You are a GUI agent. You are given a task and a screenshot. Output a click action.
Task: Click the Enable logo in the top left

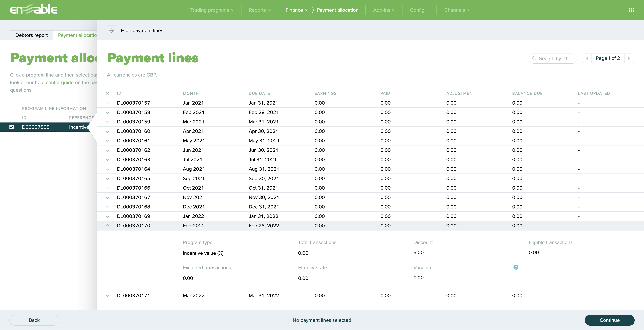pos(33,9)
